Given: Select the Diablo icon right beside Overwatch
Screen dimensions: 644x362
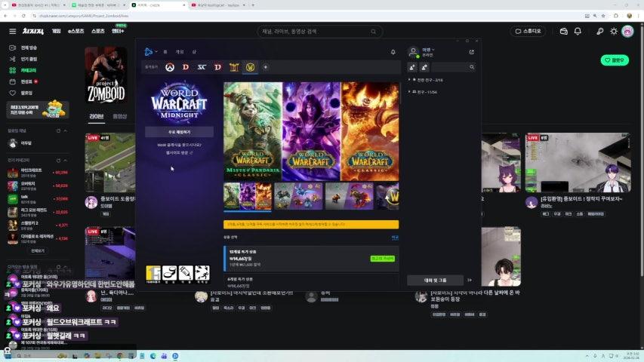Looking at the screenshot, I should click(x=186, y=67).
